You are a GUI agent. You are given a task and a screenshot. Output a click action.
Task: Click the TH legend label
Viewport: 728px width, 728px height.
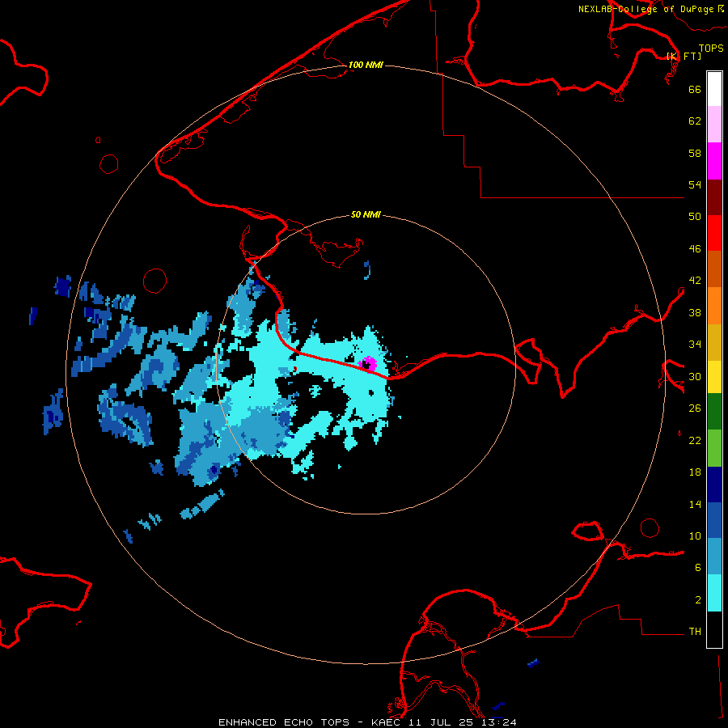tap(695, 632)
